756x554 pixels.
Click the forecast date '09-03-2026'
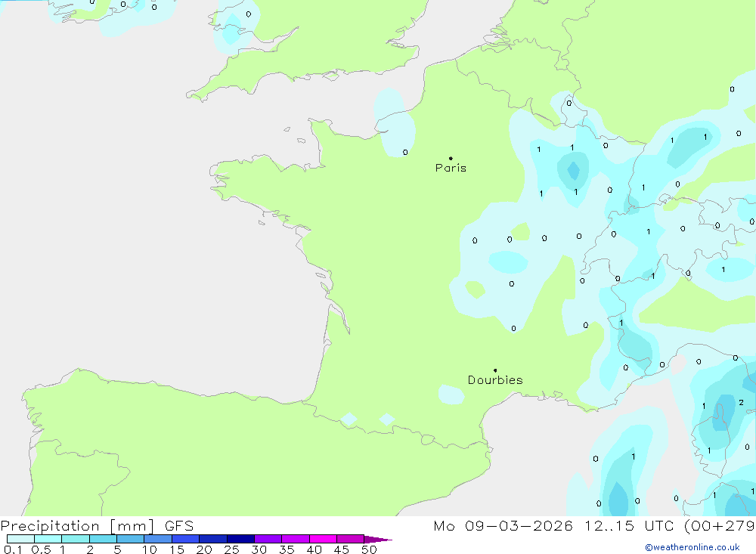click(519, 526)
